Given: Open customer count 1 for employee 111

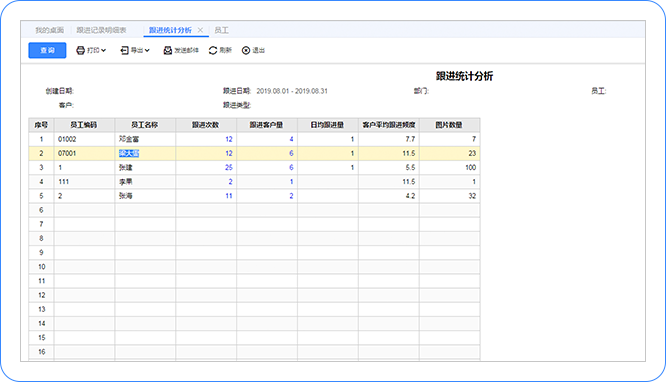Looking at the screenshot, I should (291, 181).
